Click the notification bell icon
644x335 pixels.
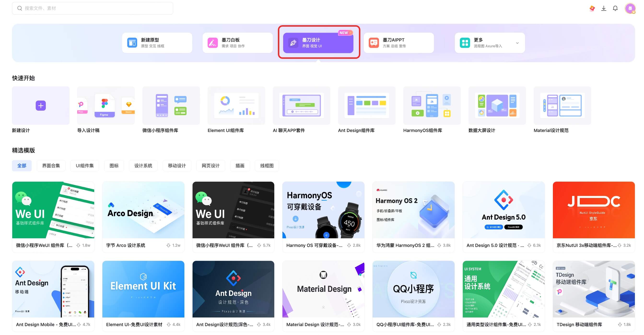click(615, 8)
